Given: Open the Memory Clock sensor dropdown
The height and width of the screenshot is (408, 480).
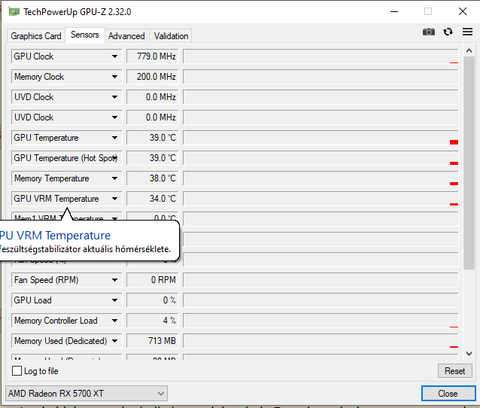Looking at the screenshot, I should tap(114, 77).
